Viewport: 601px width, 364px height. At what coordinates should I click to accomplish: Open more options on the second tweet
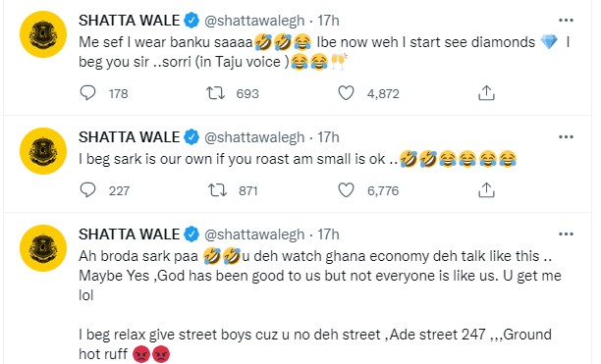566,137
